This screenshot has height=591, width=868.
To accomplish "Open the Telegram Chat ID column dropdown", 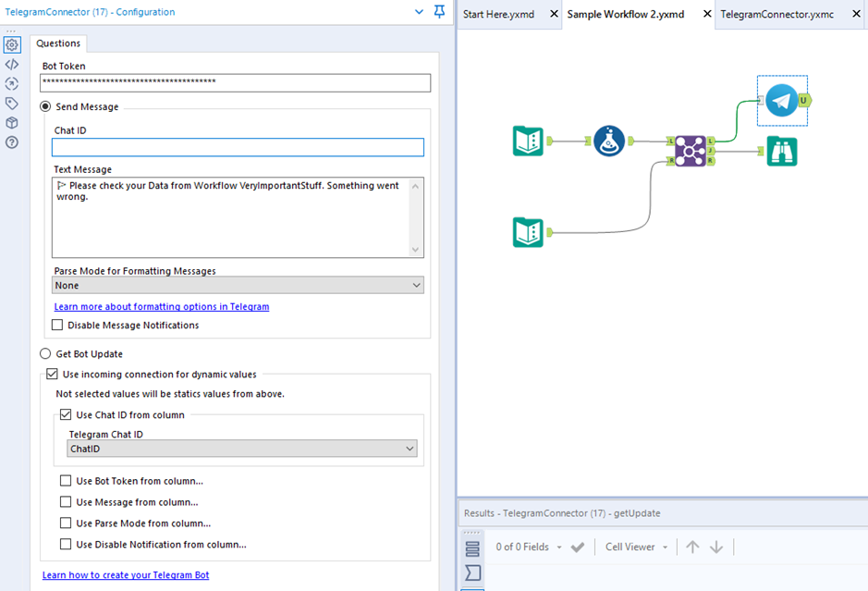I will [x=242, y=448].
